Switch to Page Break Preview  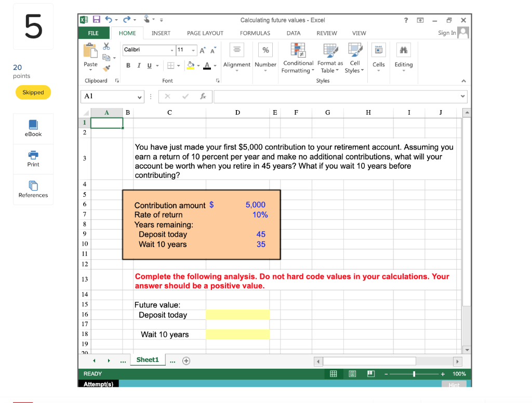coord(371,374)
